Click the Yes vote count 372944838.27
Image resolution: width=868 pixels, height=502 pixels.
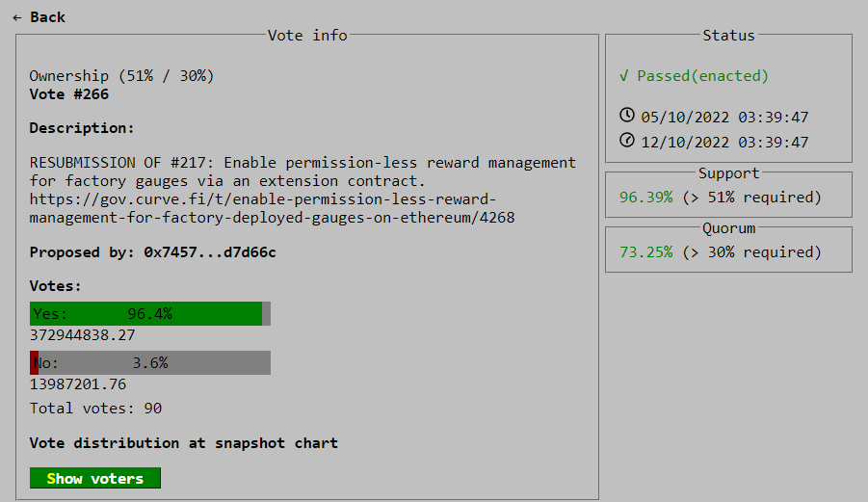[x=83, y=335]
